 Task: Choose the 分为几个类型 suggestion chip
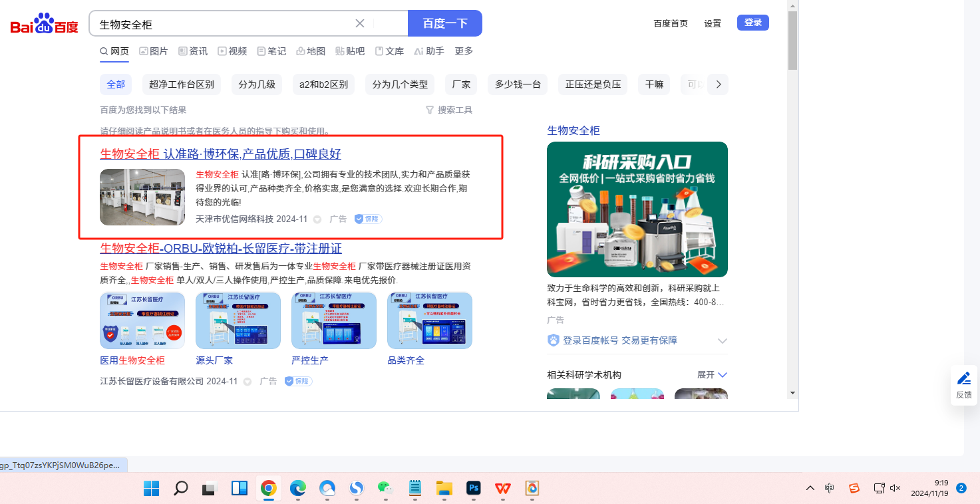[400, 84]
